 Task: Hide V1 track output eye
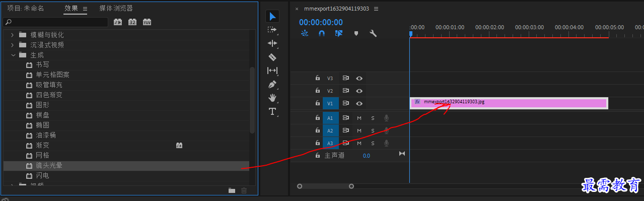click(x=360, y=103)
